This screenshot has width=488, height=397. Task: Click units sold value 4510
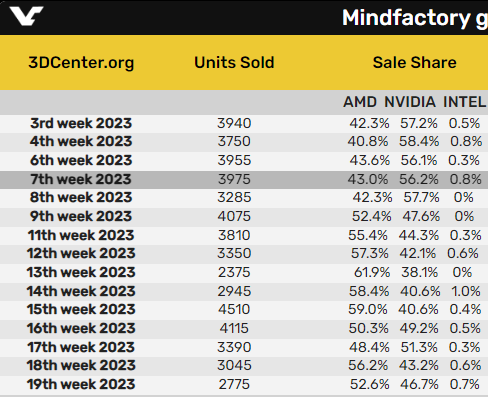point(234,309)
